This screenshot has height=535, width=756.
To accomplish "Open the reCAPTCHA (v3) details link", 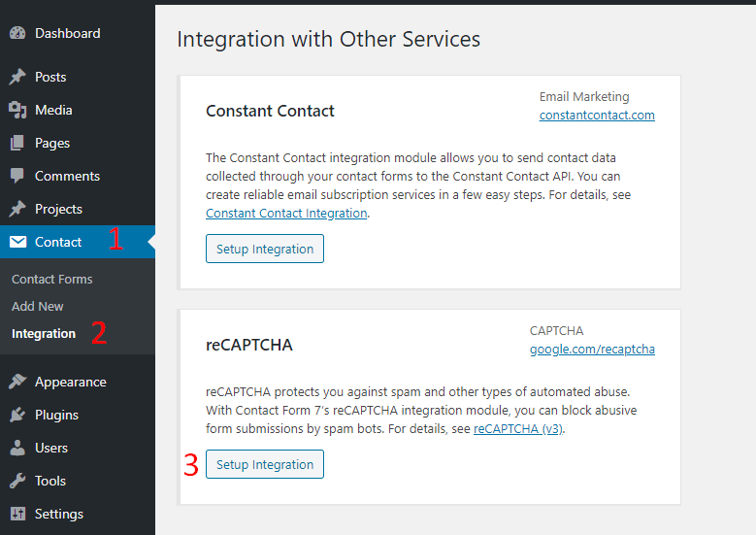I will click(x=518, y=429).
